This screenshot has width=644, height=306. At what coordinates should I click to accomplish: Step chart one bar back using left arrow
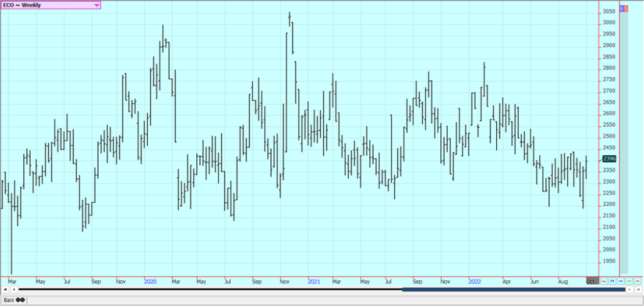point(14,290)
